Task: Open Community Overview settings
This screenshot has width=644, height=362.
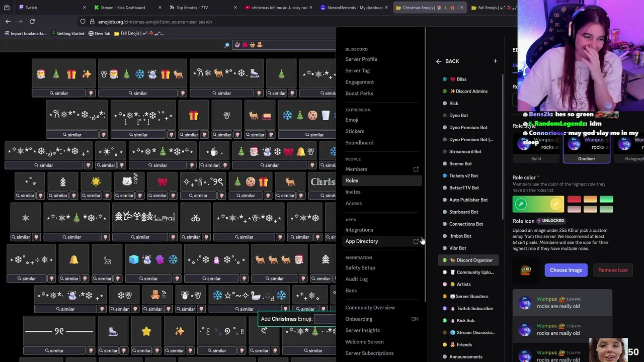Action: click(370, 308)
